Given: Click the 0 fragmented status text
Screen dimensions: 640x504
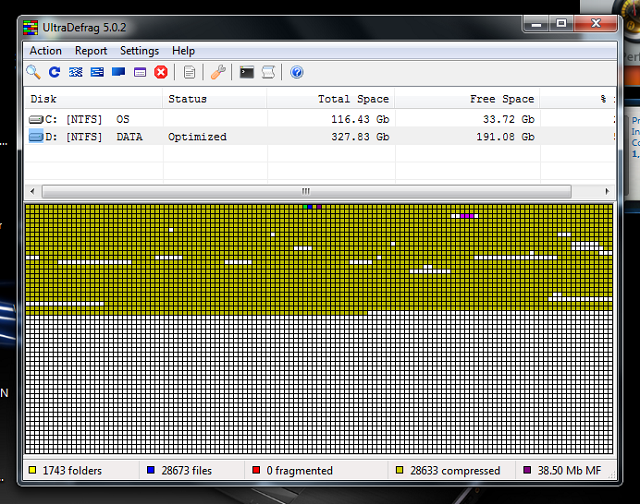Looking at the screenshot, I should click(300, 471).
